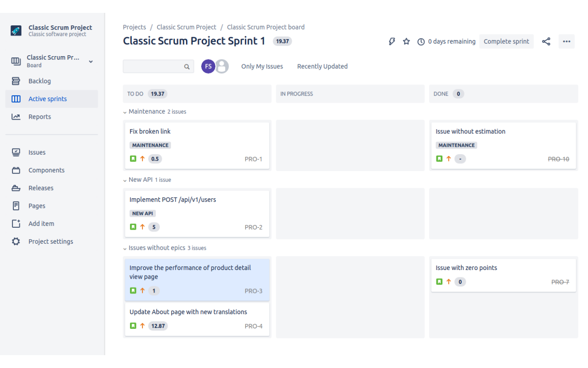588x368 pixels.
Task: Open the board more actions ellipsis
Action: [566, 41]
